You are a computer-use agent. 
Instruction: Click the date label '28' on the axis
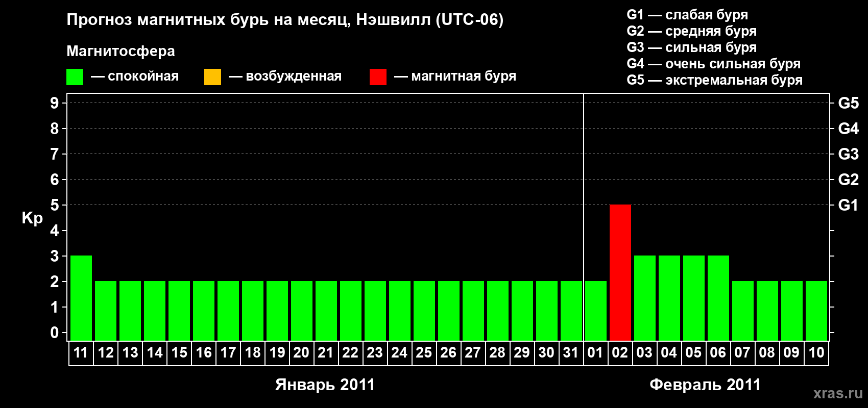click(498, 352)
